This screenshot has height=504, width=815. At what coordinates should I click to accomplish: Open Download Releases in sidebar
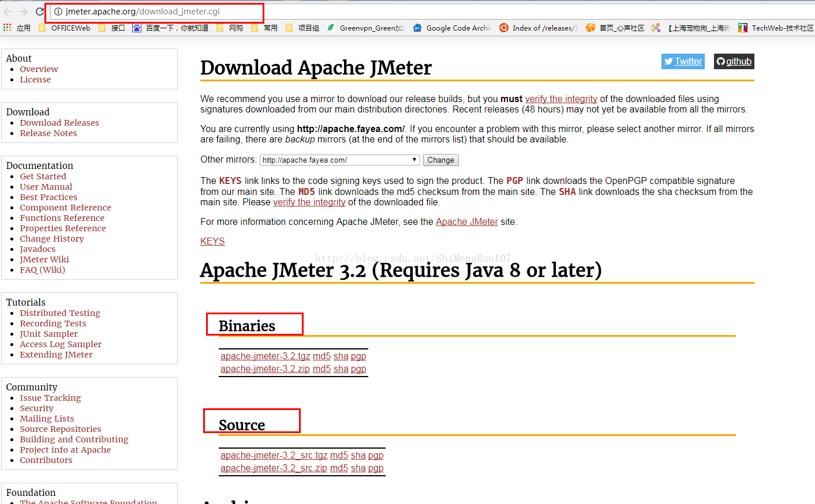pos(59,123)
